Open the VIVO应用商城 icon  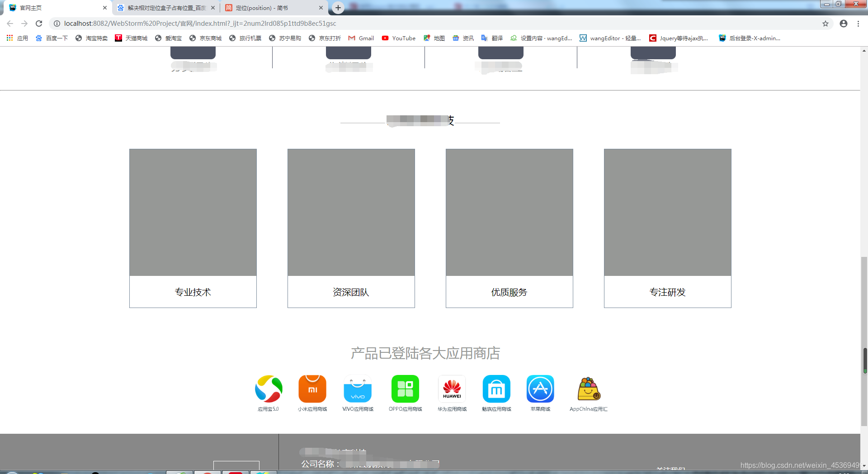358,389
